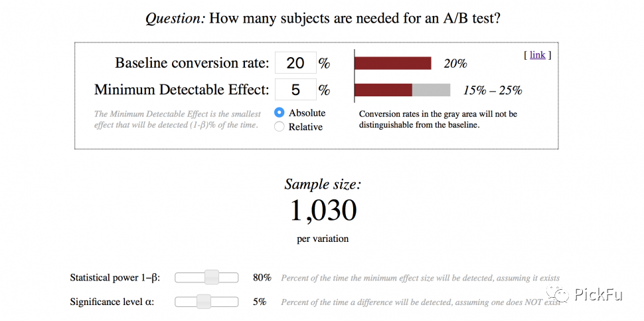
Task: Click the 1,030 sample size number
Action: (323, 211)
